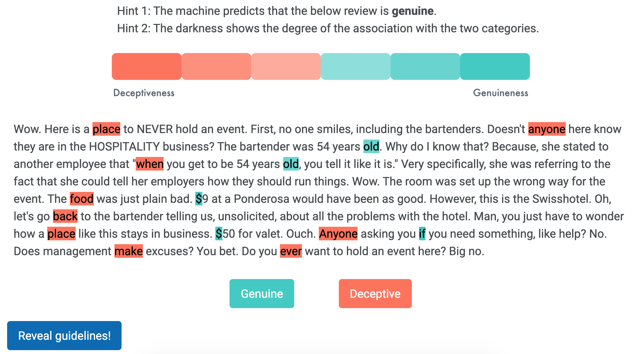Viewport: 644px width, 354px height.
Task: Select the medium red legend swatch
Action: click(x=216, y=67)
